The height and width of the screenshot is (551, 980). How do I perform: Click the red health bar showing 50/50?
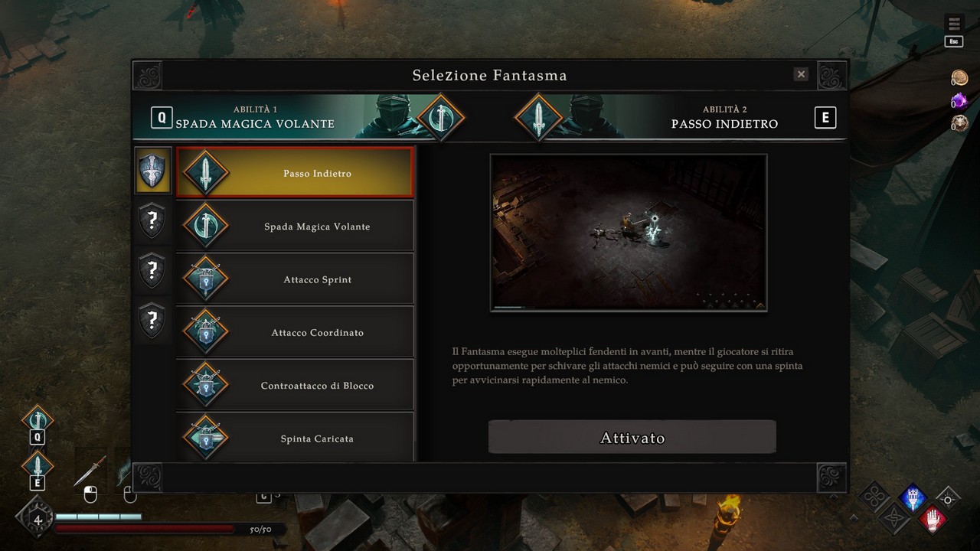(x=145, y=529)
